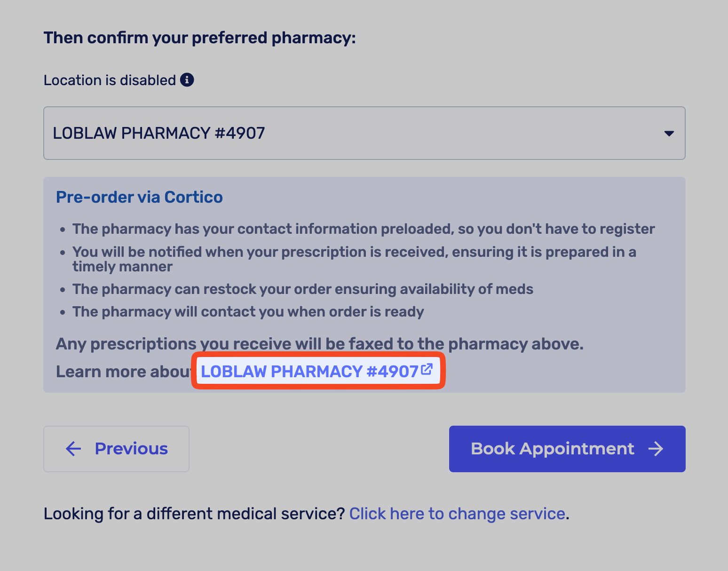Image resolution: width=728 pixels, height=571 pixels.
Task: Open the Click here to change service link
Action: (457, 514)
